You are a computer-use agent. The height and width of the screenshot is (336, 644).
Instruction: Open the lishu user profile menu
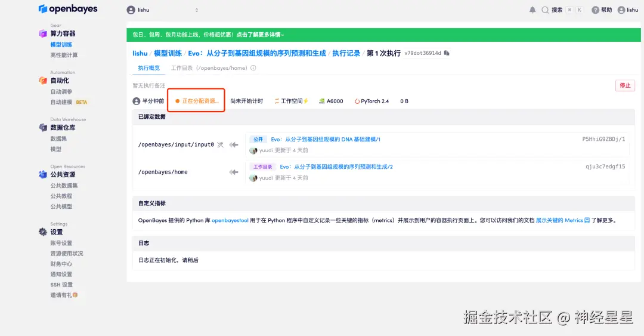click(628, 10)
